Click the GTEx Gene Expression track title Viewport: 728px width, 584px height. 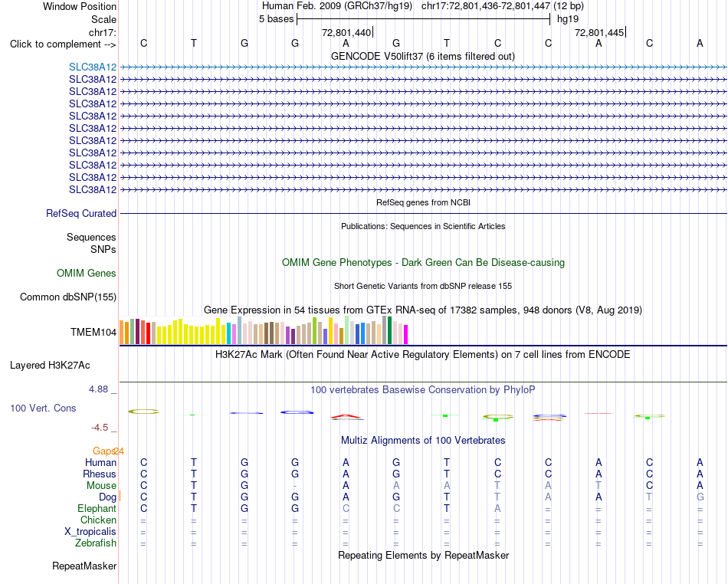coord(422,310)
